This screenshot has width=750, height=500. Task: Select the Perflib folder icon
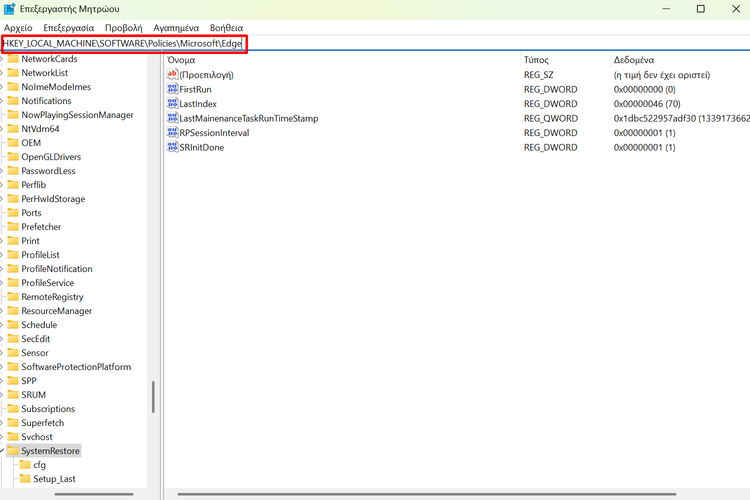click(13, 185)
